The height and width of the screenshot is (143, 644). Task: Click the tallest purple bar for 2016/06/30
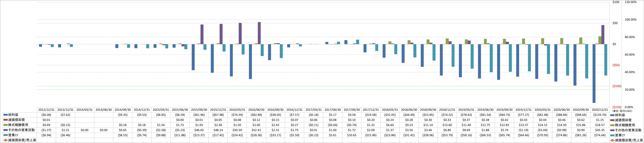point(259,33)
